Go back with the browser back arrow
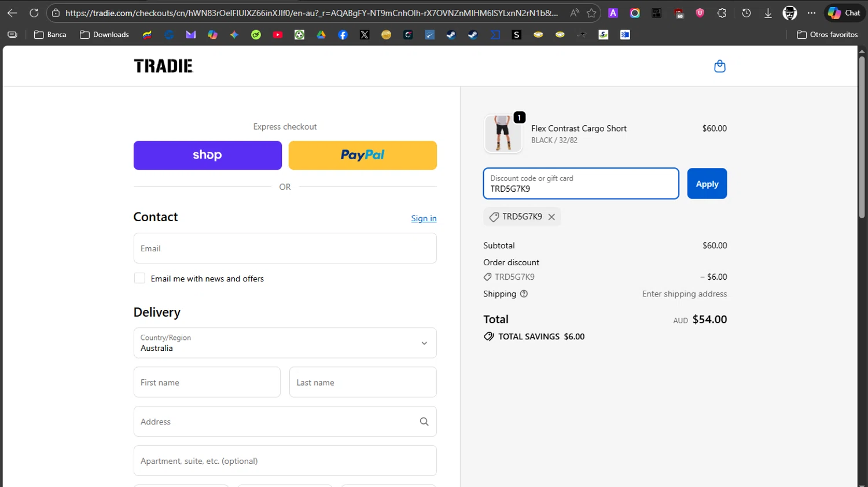Screen dimensions: 868x487 pos(12,13)
